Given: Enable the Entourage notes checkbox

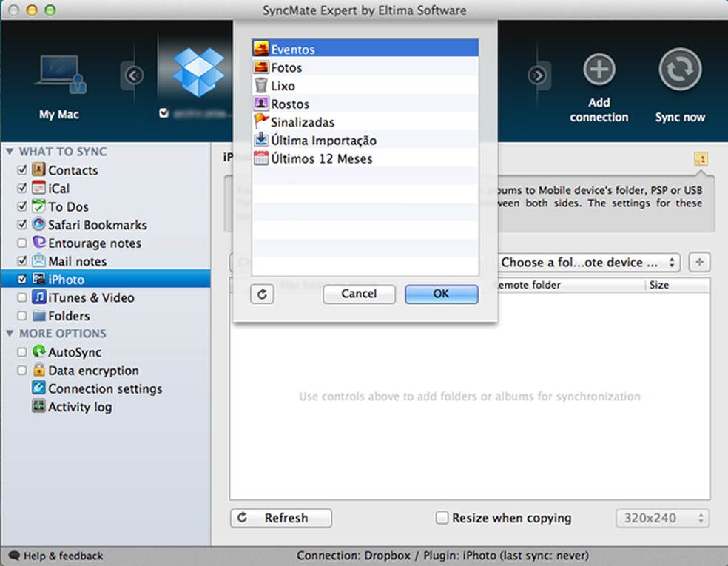Looking at the screenshot, I should pos(21,243).
